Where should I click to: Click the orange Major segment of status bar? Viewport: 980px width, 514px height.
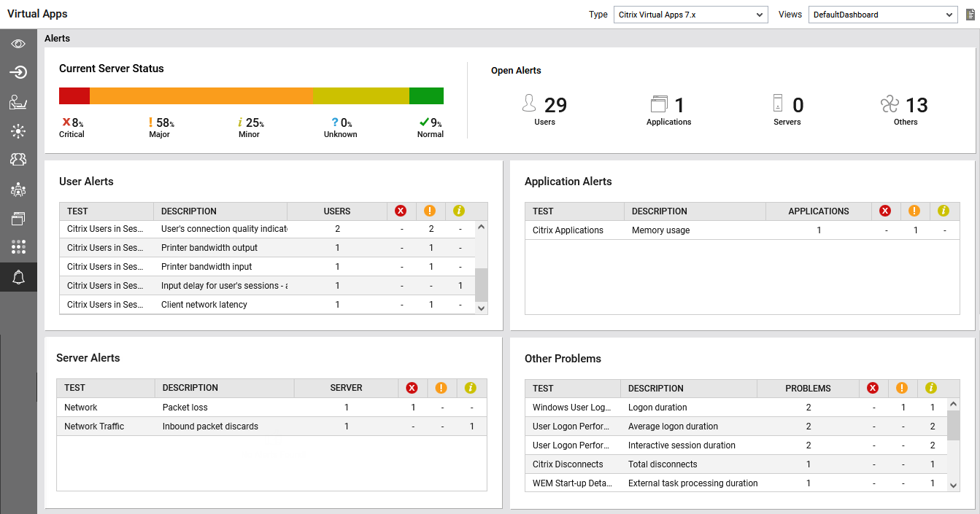(201, 96)
